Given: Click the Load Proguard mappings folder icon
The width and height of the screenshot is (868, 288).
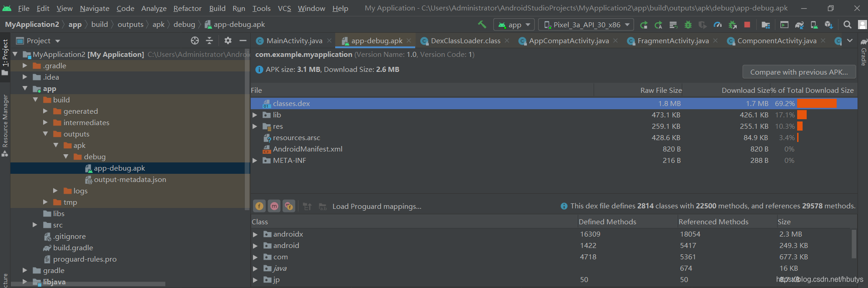Looking at the screenshot, I should tap(323, 207).
